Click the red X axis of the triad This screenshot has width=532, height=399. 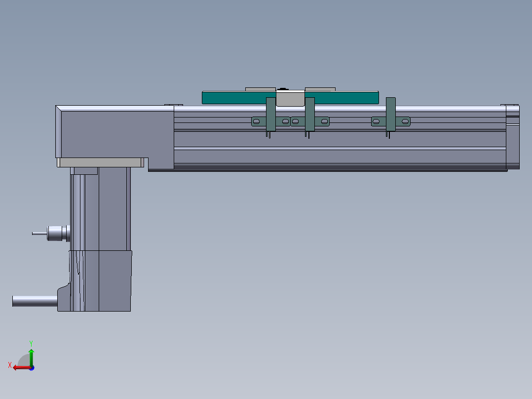(22, 368)
